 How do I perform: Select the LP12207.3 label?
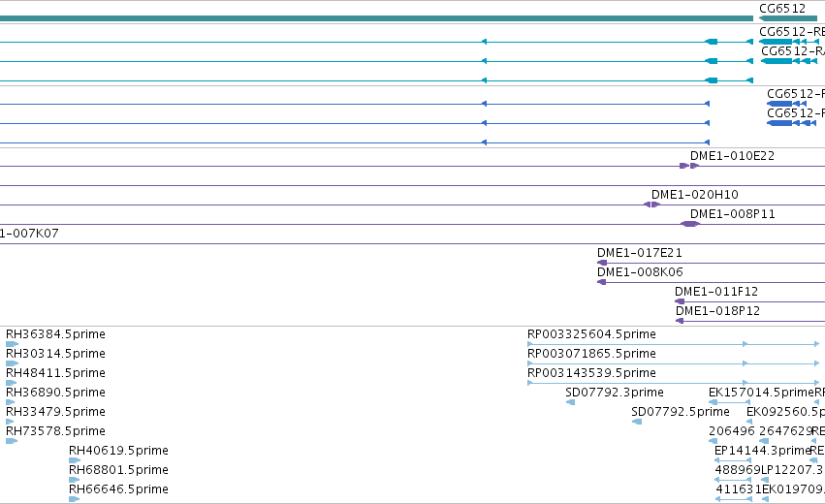(x=792, y=471)
